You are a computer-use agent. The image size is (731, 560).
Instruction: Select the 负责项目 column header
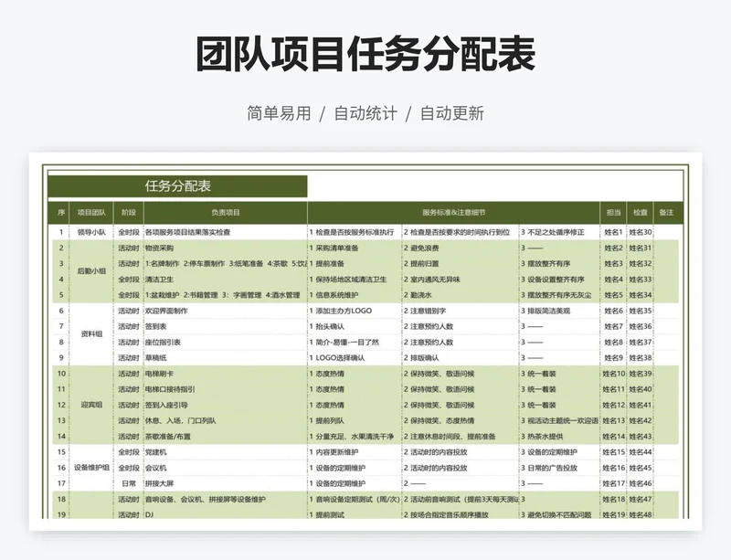(x=226, y=213)
